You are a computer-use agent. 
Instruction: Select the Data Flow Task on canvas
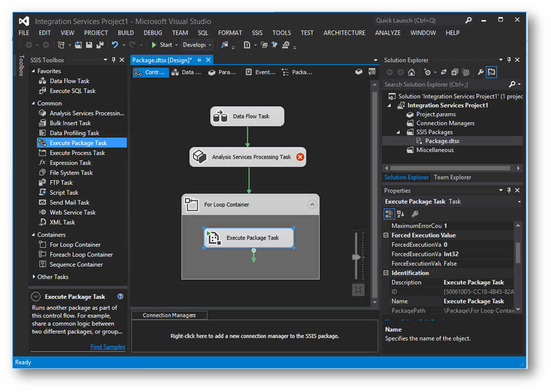pyautogui.click(x=247, y=116)
